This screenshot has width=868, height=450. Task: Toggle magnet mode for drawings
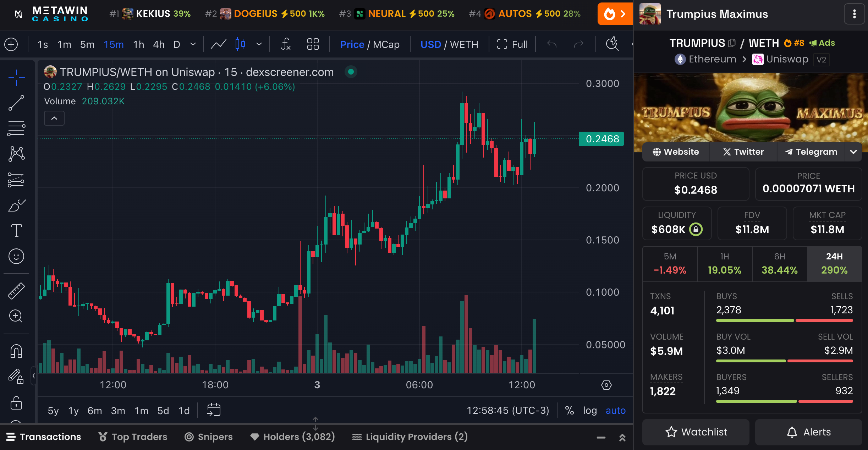pos(16,351)
